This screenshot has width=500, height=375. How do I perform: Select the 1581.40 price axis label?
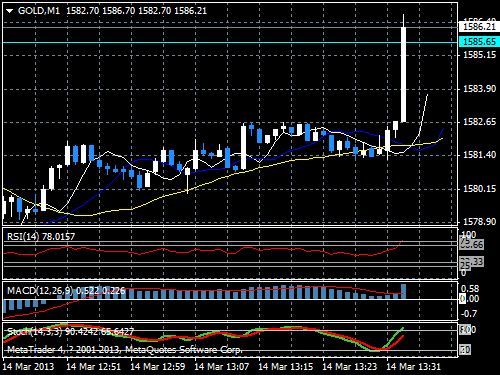[x=480, y=155]
